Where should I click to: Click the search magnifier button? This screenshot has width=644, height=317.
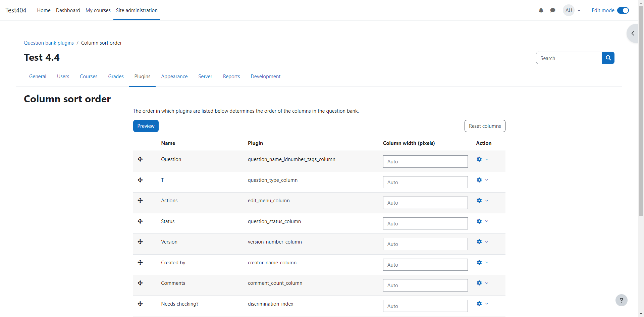pos(608,58)
